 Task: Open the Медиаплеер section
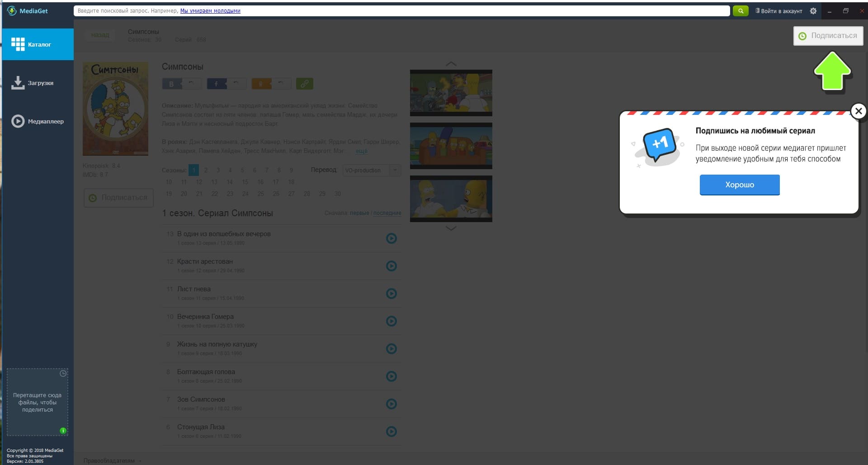coord(38,121)
